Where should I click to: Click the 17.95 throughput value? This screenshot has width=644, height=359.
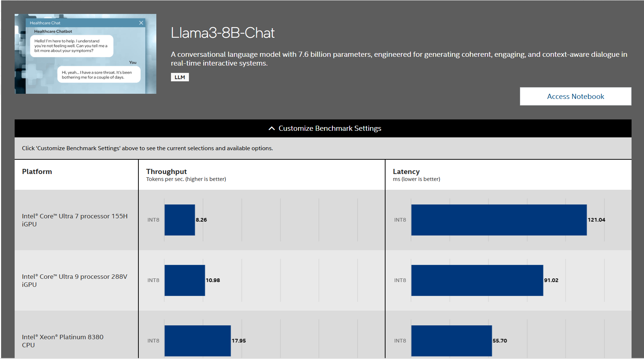(239, 341)
